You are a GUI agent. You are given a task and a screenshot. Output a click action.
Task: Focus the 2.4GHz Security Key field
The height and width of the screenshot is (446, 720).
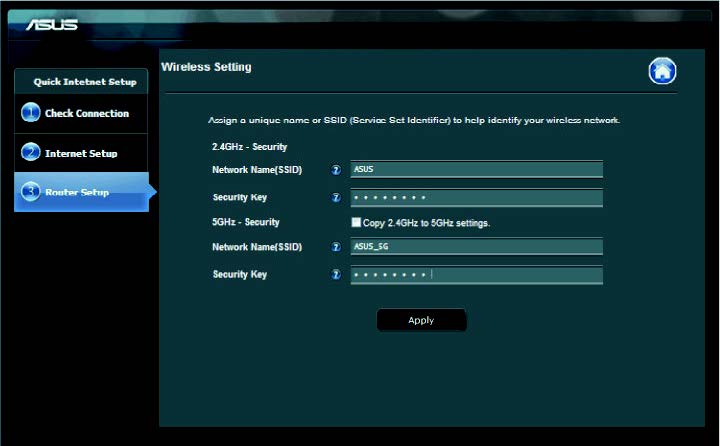click(x=477, y=198)
